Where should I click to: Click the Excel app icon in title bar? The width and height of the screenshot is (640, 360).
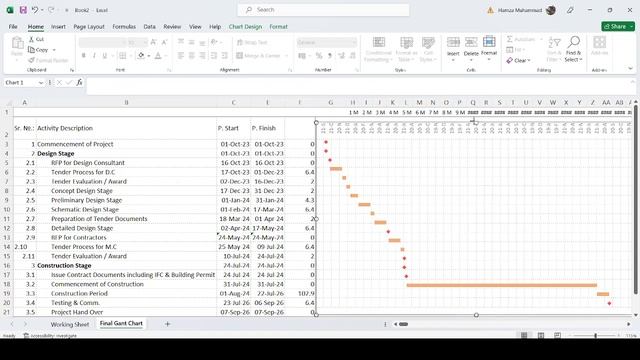coord(10,10)
